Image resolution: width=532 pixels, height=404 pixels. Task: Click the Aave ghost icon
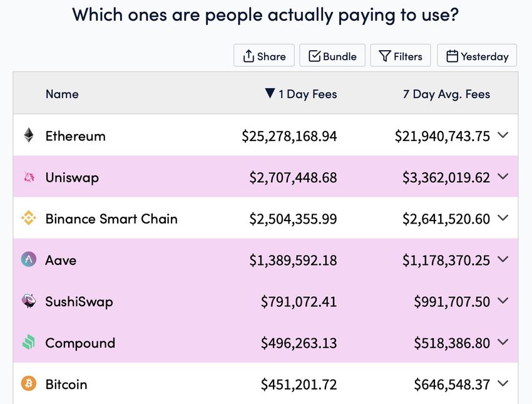tap(29, 260)
